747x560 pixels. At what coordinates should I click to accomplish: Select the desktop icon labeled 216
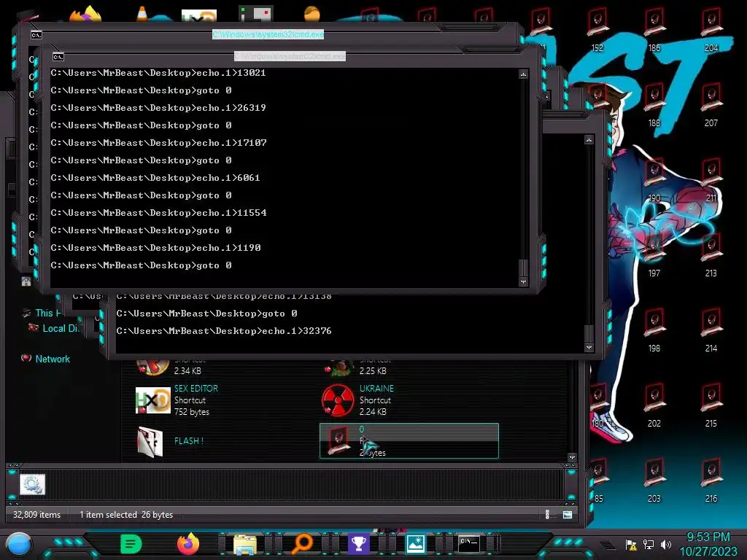pos(711,481)
